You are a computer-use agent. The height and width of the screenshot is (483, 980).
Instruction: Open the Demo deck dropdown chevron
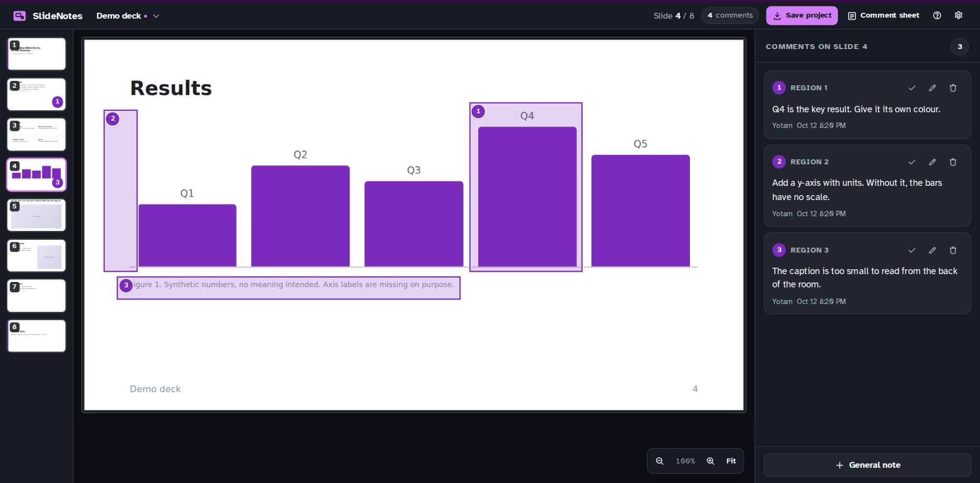(x=156, y=16)
